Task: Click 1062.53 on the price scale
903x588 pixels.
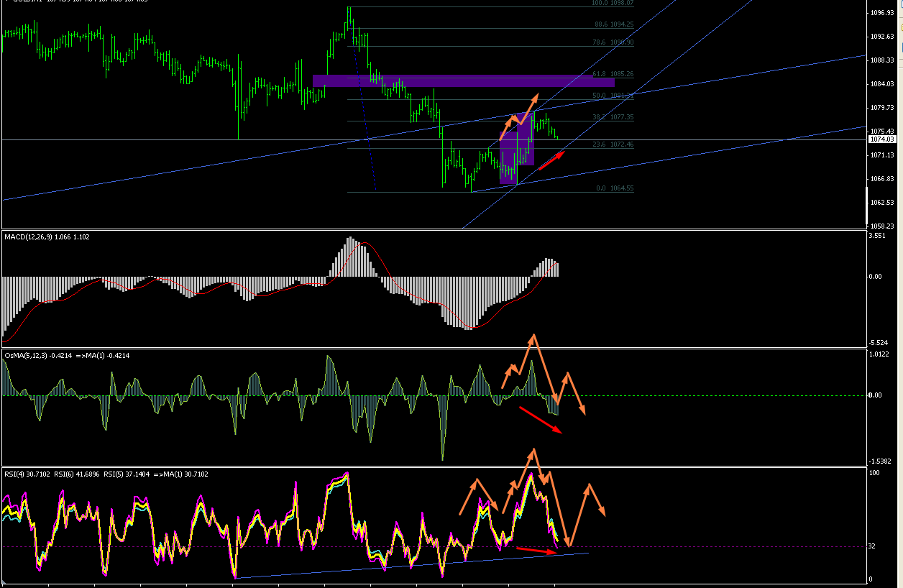Action: click(882, 203)
